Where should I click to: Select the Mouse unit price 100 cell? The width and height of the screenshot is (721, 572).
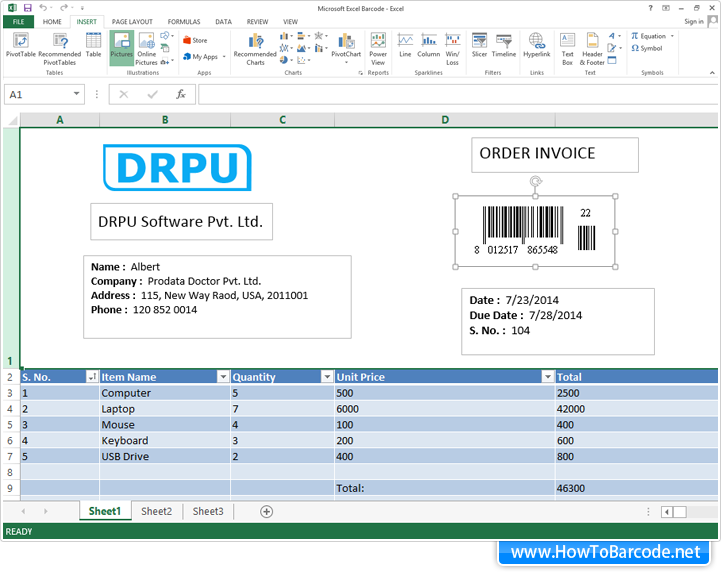pyautogui.click(x=445, y=424)
